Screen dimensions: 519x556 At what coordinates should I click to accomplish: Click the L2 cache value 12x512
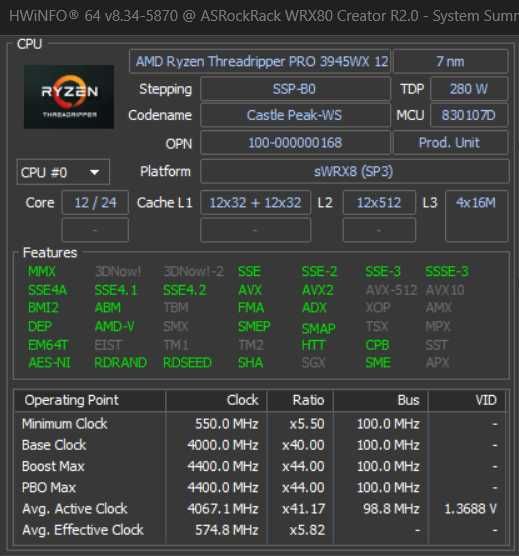[379, 202]
